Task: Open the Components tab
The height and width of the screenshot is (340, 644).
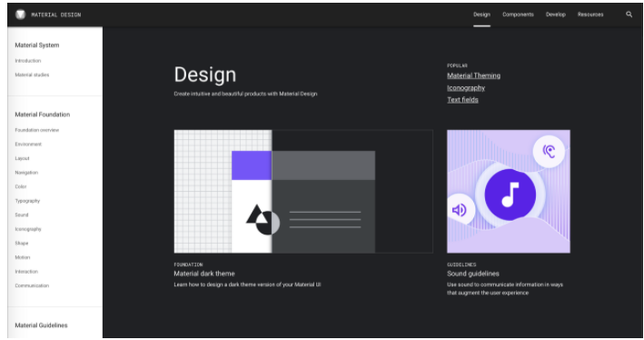Action: 518,15
